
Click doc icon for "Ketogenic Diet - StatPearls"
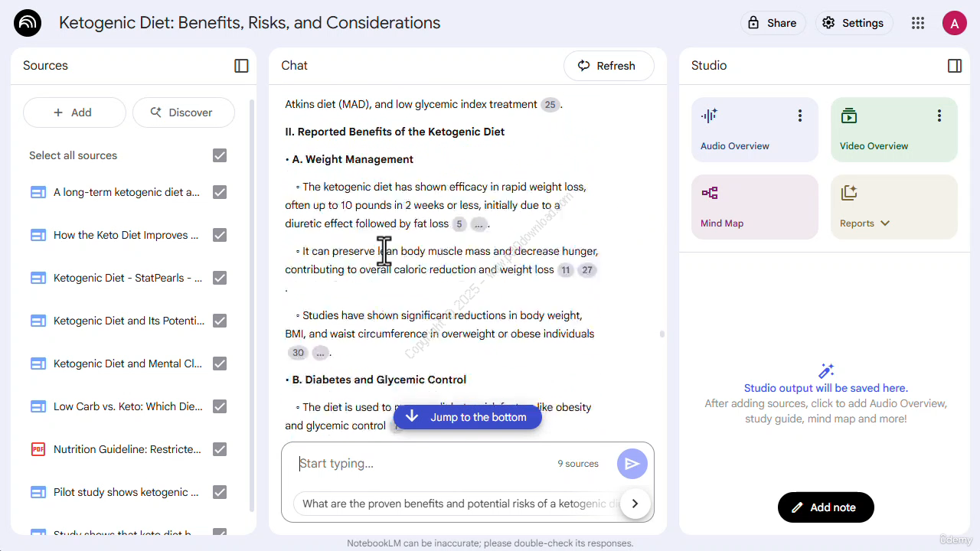tap(38, 278)
